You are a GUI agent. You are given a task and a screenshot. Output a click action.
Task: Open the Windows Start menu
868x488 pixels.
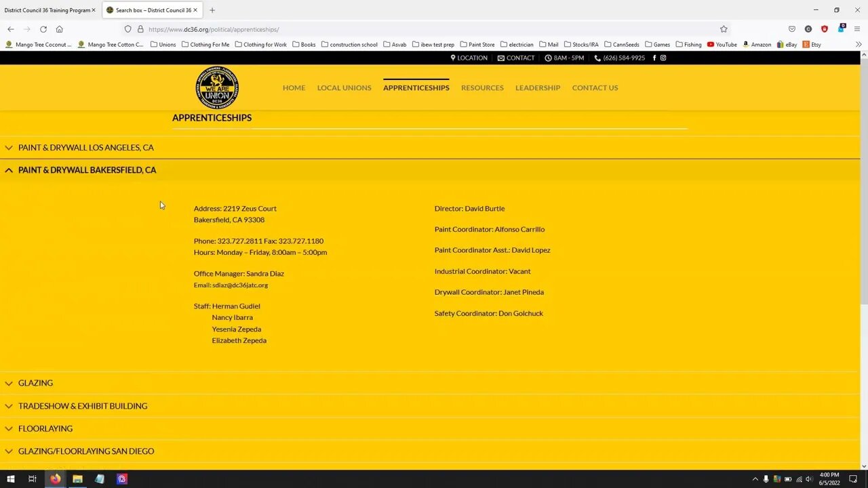10,479
